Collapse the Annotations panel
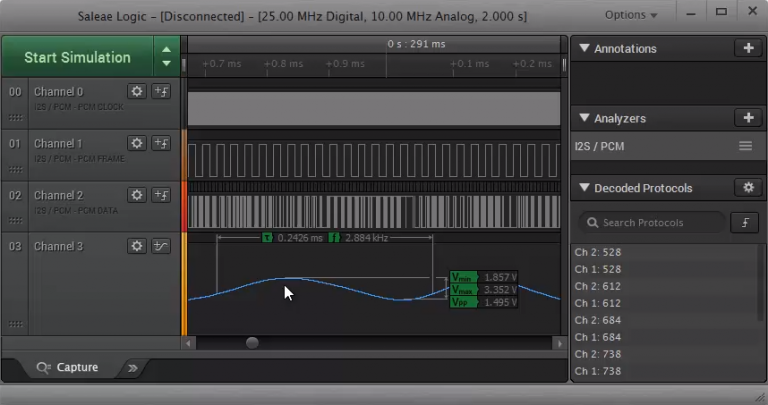768x405 pixels. click(585, 48)
